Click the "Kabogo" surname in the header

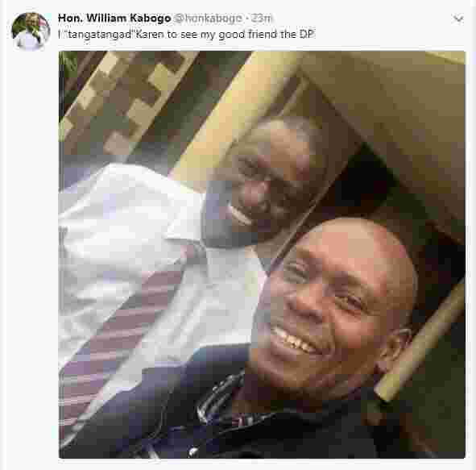150,19
